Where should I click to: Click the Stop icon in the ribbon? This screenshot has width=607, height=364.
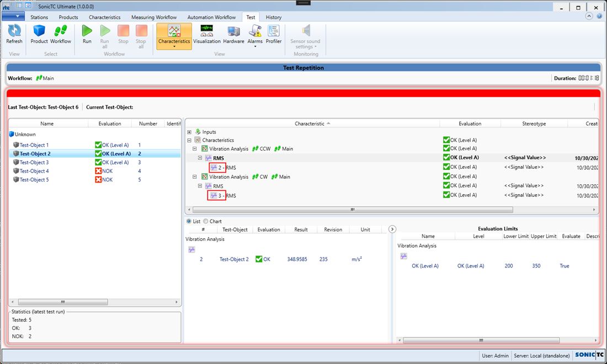point(123,31)
